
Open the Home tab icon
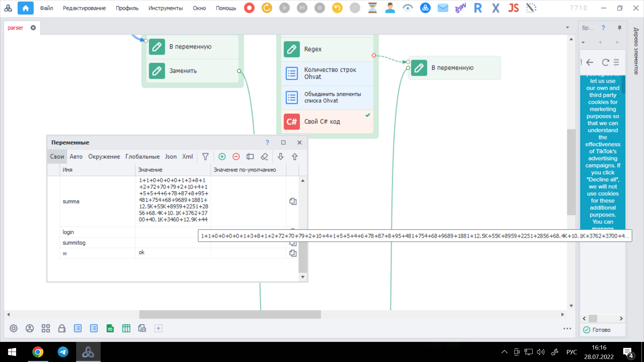[x=25, y=8]
